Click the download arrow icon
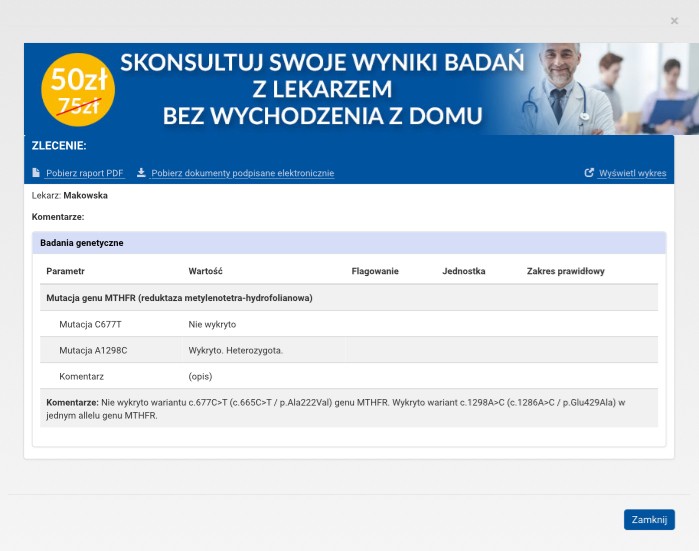The width and height of the screenshot is (699, 551). point(141,173)
